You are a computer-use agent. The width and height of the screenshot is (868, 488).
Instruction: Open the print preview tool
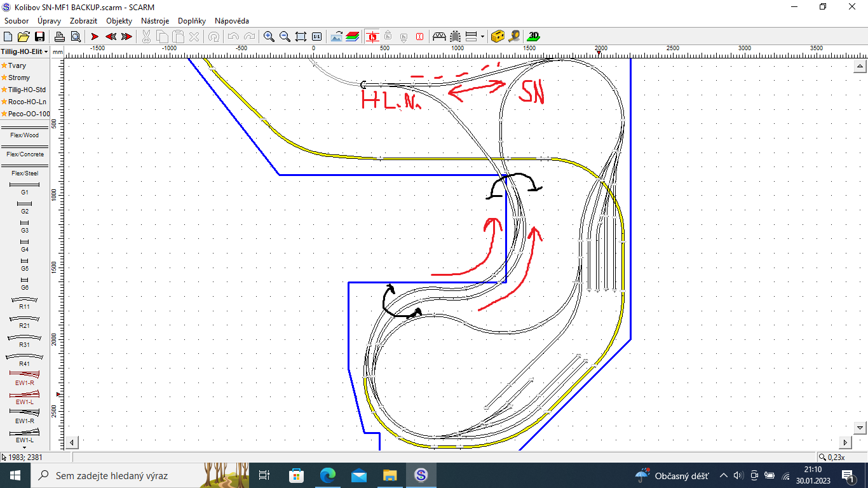(x=76, y=36)
